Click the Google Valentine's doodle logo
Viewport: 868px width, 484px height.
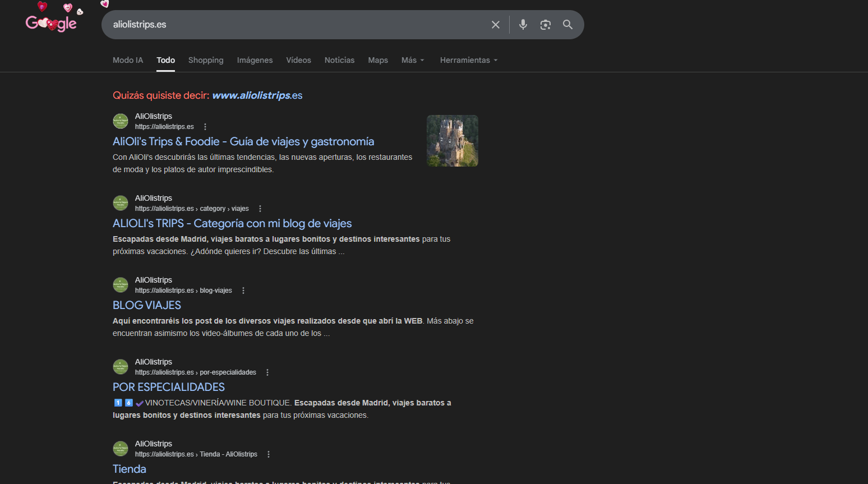[51, 23]
